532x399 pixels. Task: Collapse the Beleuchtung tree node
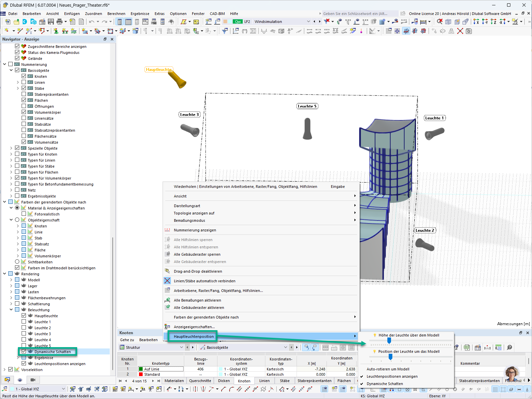(11, 310)
